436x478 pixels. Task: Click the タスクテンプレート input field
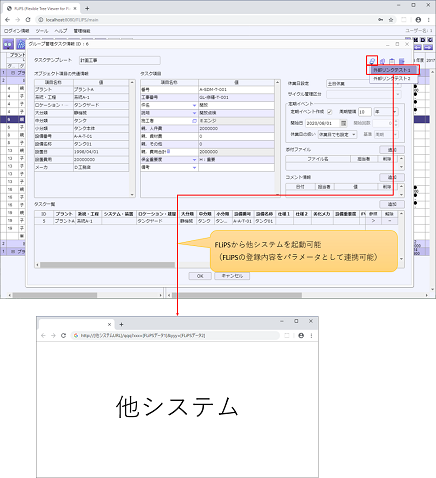120,60
